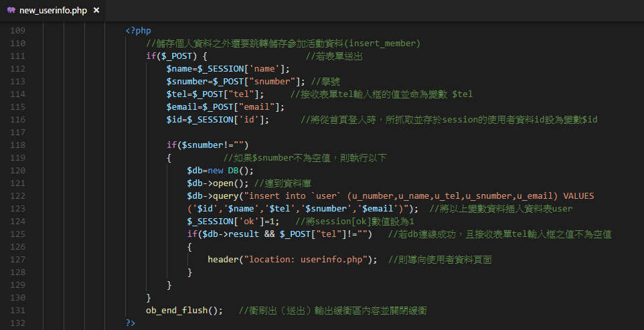Click line number 112
This screenshot has height=330, width=644.
pyautogui.click(x=17, y=68)
